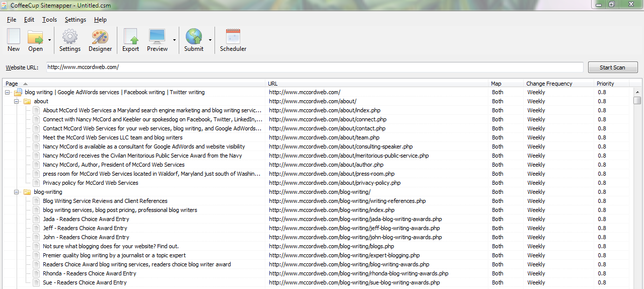This screenshot has width=644, height=289.
Task: Select 'press room for McCord Web Services' row
Action: [318, 174]
